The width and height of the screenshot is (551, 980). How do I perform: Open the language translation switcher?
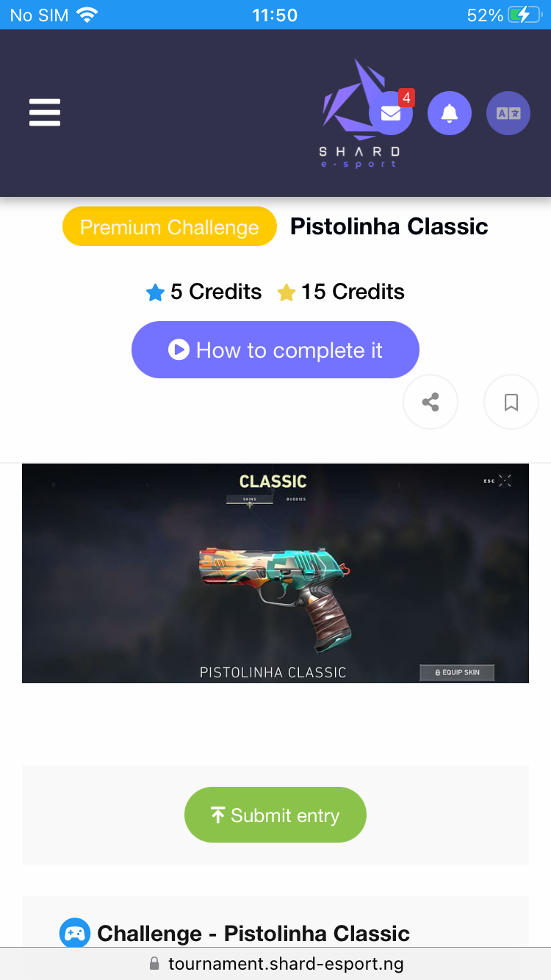[x=508, y=113]
